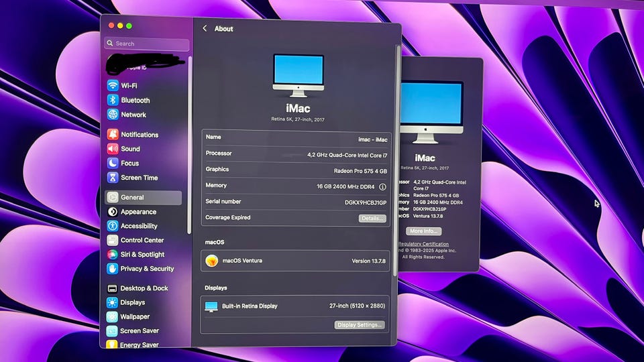Select the Desktop & Dock icon
Screen dimensions: 644x362
tap(112, 288)
